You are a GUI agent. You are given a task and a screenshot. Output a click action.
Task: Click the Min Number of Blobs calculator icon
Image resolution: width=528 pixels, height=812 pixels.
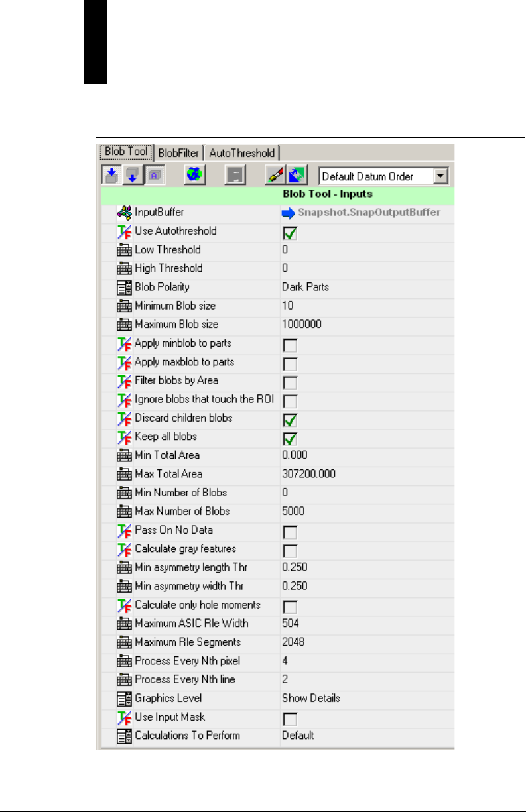pos(124,493)
